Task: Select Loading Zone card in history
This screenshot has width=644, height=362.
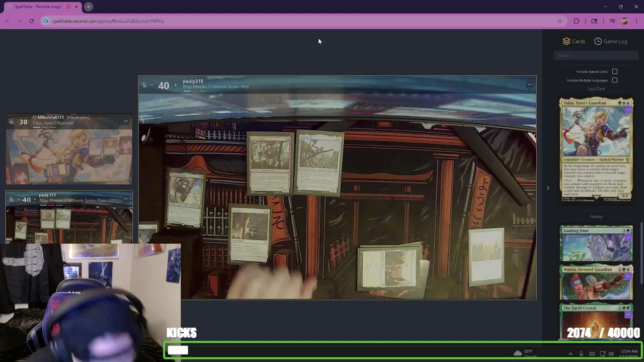Action: 596,244
